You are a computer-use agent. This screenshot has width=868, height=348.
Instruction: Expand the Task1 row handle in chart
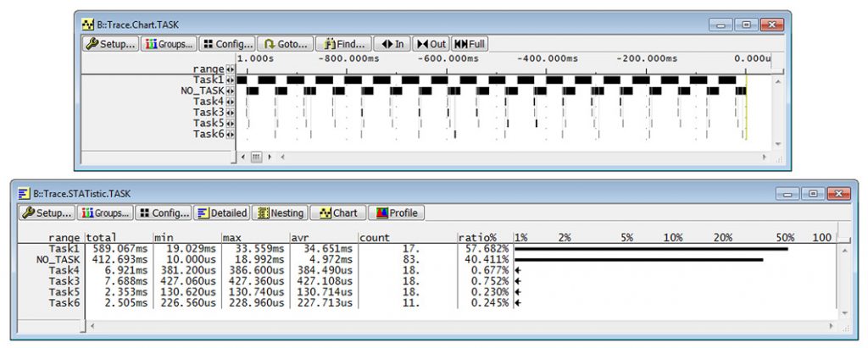230,80
